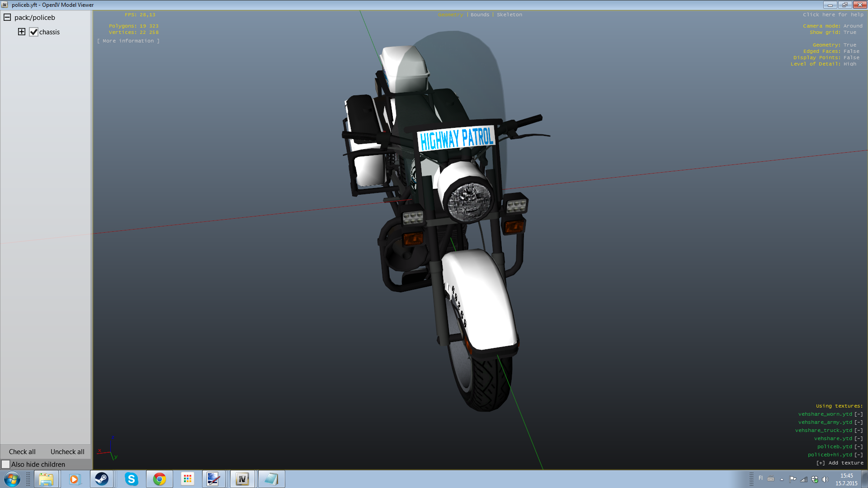Image resolution: width=868 pixels, height=488 pixels.
Task: Launch Steam from the taskbar
Action: click(x=102, y=479)
